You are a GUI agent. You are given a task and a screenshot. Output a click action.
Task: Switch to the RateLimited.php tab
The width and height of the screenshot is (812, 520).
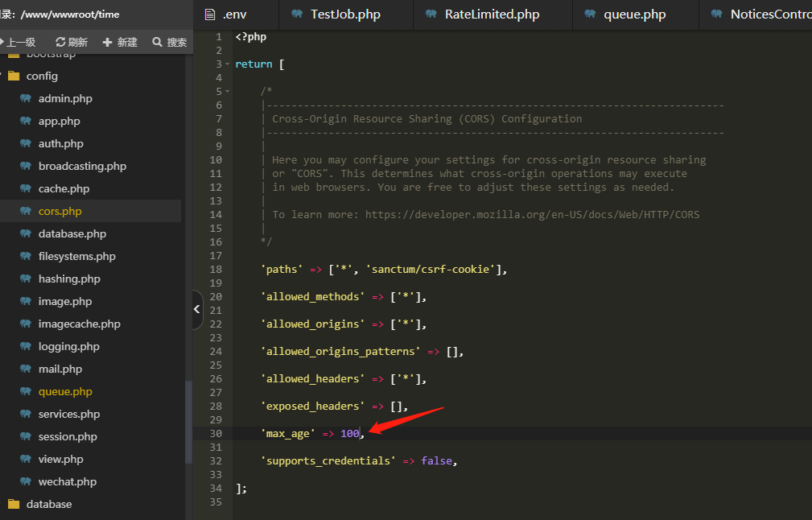492,14
